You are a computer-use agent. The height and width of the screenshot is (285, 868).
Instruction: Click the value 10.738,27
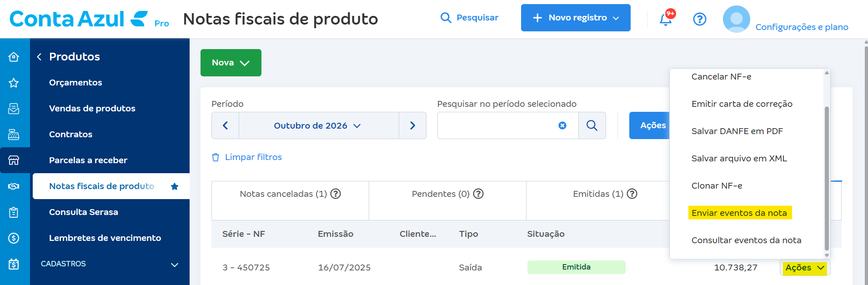click(x=736, y=268)
